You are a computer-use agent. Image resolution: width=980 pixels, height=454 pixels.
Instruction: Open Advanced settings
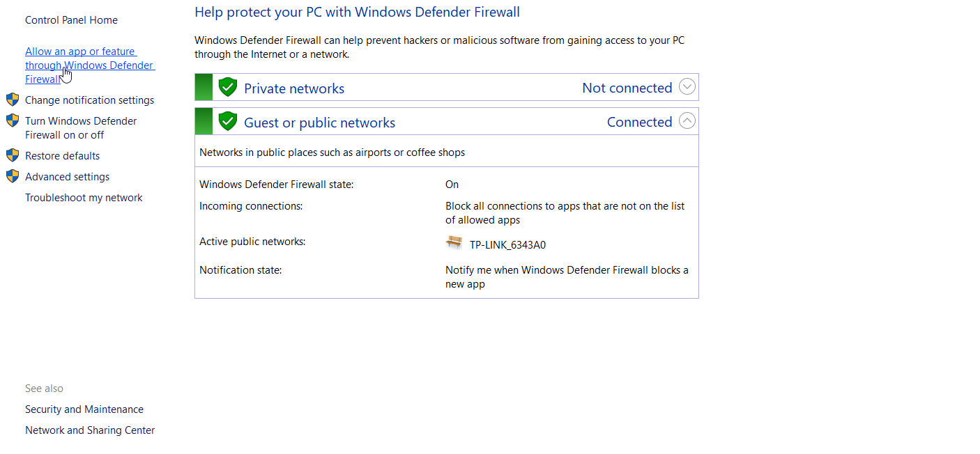click(68, 177)
